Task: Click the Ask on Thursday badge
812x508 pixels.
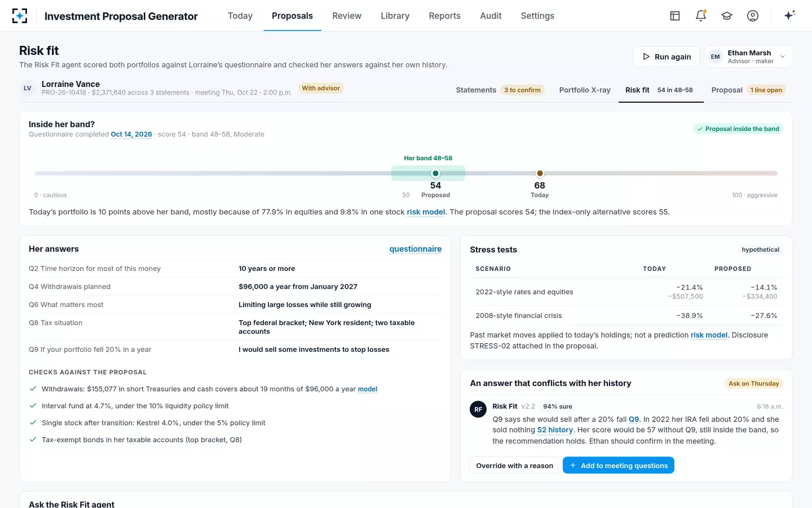Action: (753, 383)
